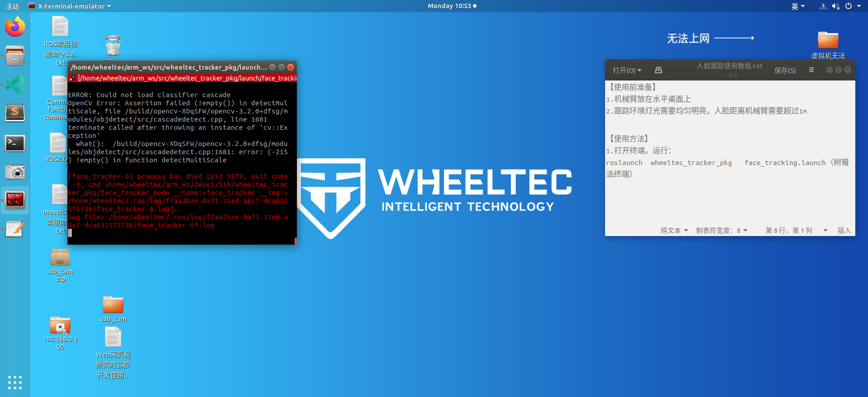Screen dimensions: 868x397
Task: Toggle the 插入 insert mode indicator
Action: (844, 231)
